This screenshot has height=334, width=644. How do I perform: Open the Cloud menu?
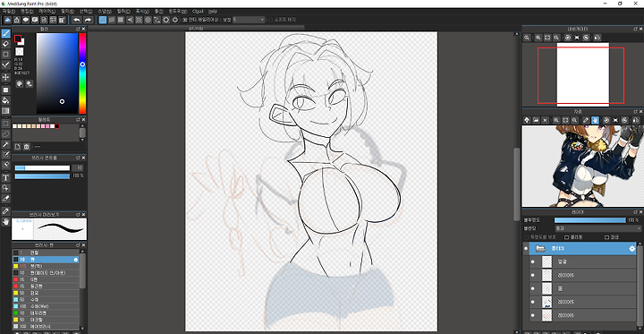pyautogui.click(x=198, y=12)
